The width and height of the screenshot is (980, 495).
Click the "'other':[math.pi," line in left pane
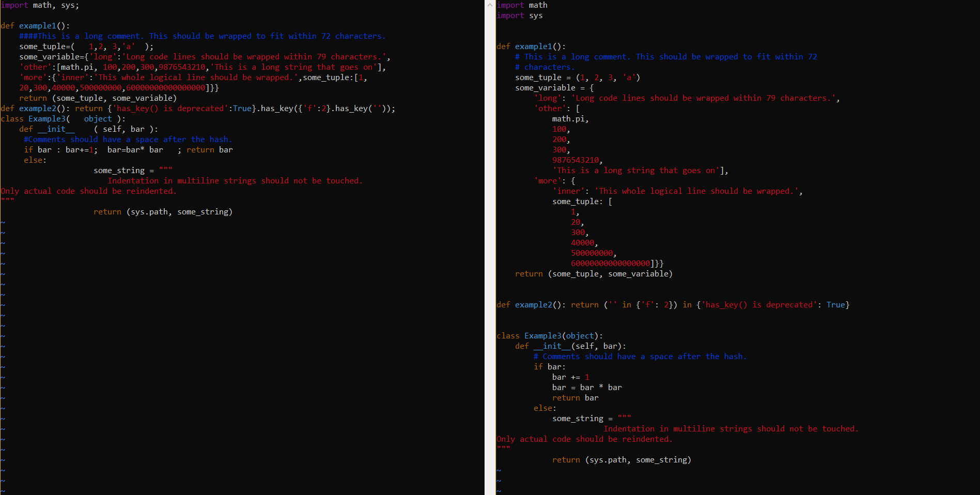tap(203, 67)
